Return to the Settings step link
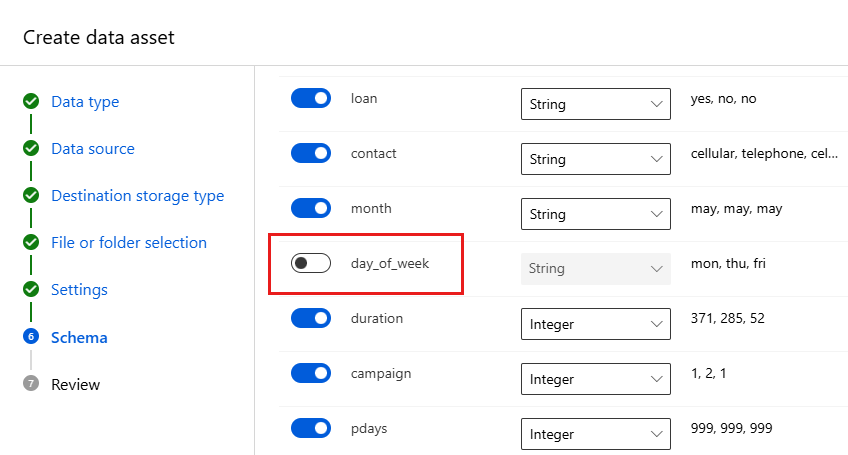The width and height of the screenshot is (848, 455). 79,290
